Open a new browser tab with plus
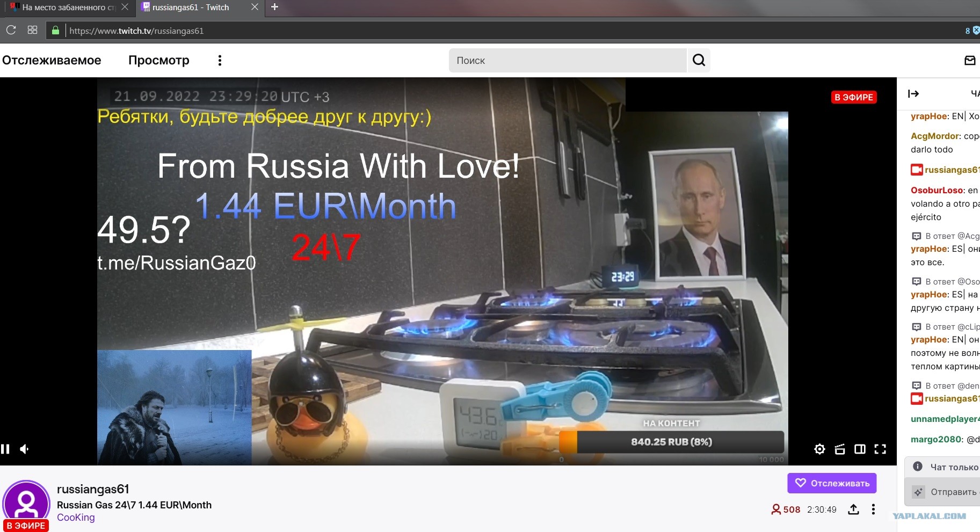Image resolution: width=980 pixels, height=532 pixels. click(274, 7)
